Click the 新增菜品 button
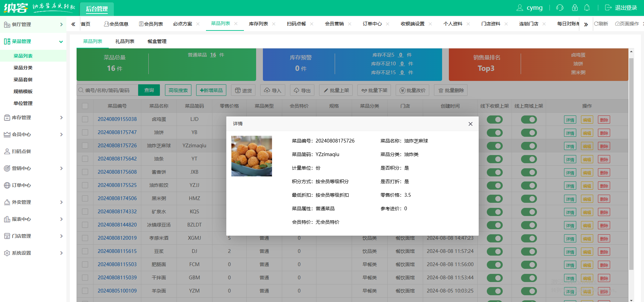 [211, 90]
